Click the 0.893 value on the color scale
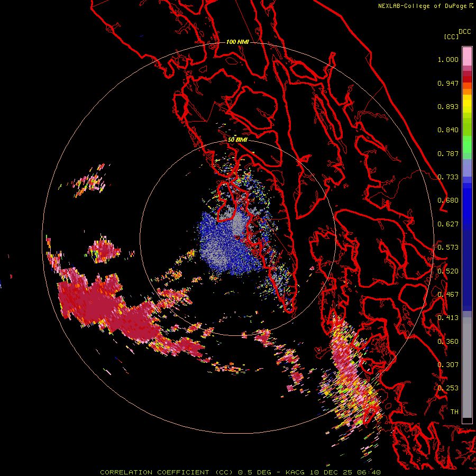The width and height of the screenshot is (476, 476). pyautogui.click(x=448, y=106)
